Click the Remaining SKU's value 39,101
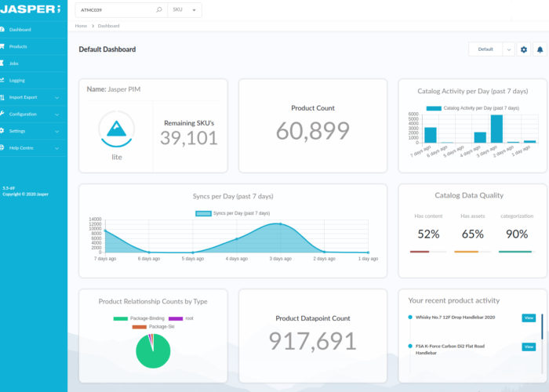Image resolution: width=549 pixels, height=392 pixels. (189, 138)
